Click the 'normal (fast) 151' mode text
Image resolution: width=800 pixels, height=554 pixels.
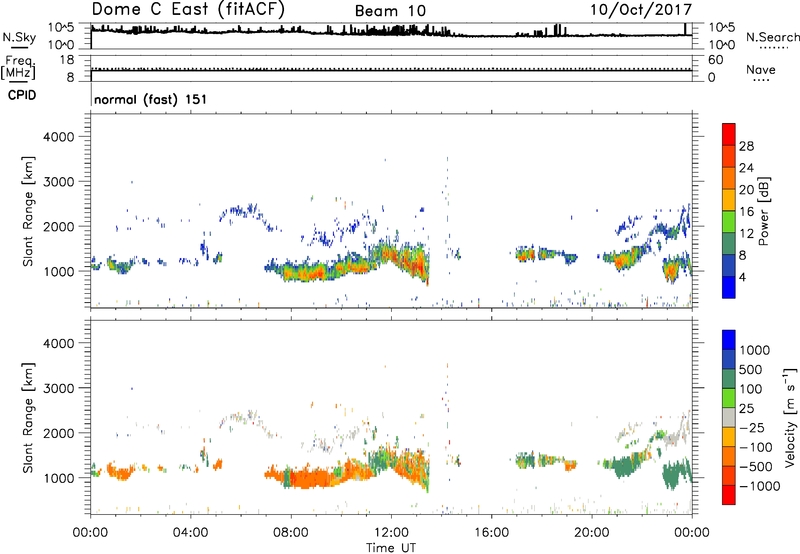point(151,99)
